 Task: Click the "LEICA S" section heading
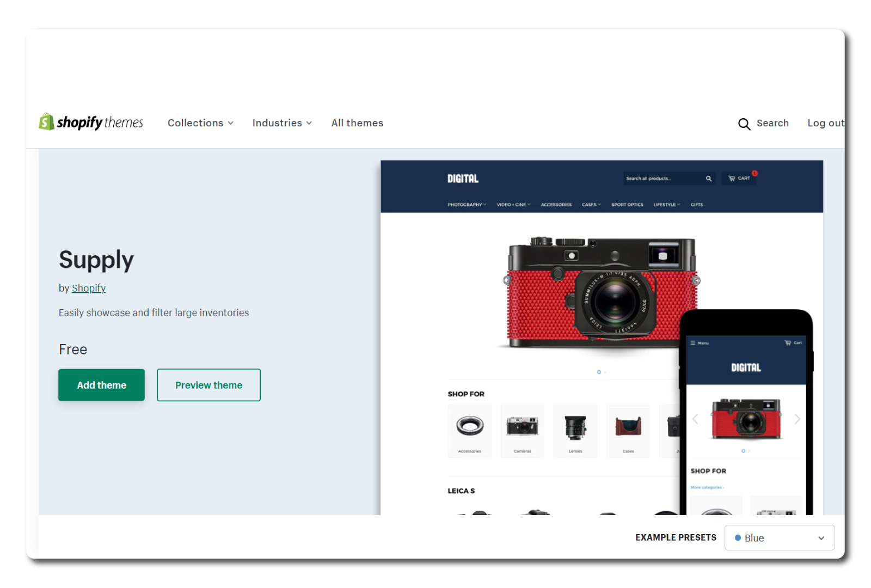pos(461,491)
